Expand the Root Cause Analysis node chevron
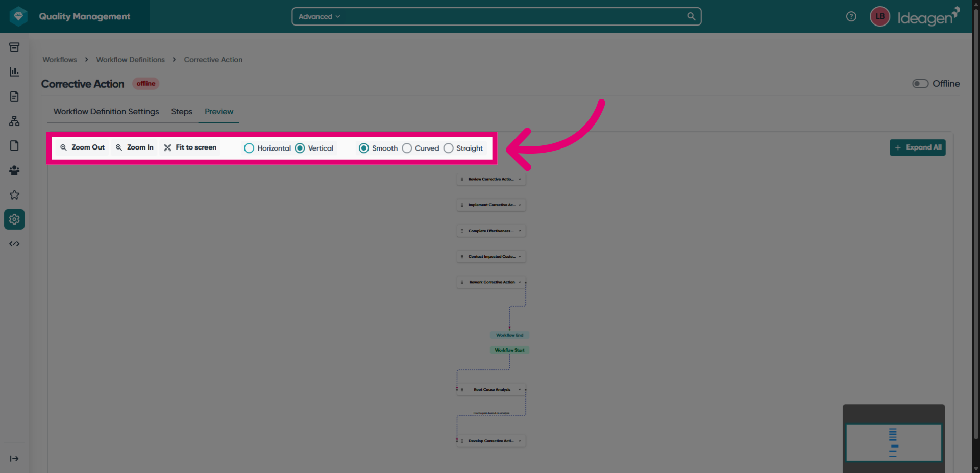The image size is (980, 473). pyautogui.click(x=520, y=390)
